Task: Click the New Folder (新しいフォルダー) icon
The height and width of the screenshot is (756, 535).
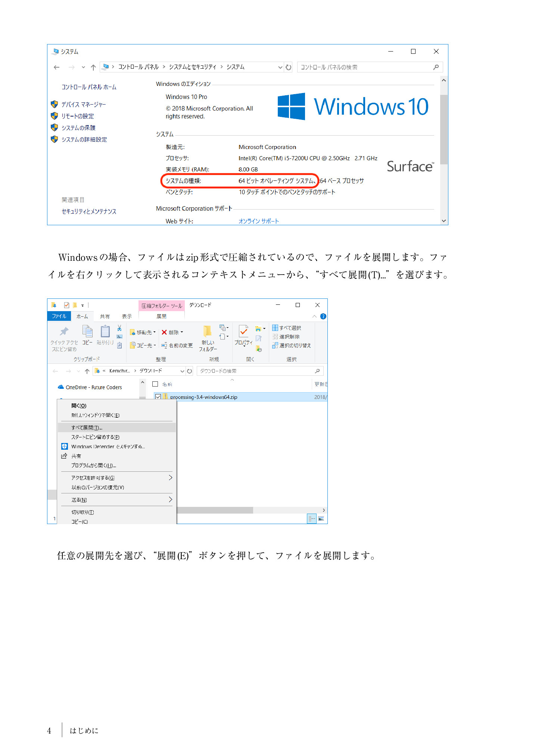Action: pyautogui.click(x=208, y=331)
